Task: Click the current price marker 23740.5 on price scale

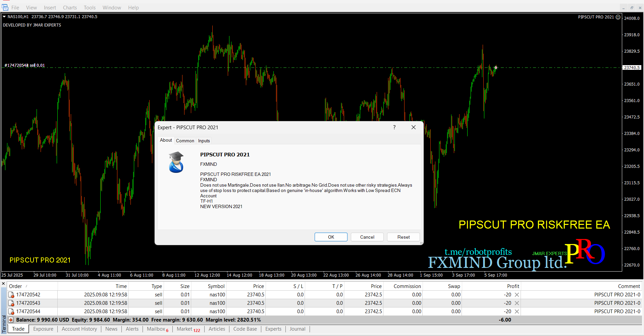Action: [x=632, y=67]
